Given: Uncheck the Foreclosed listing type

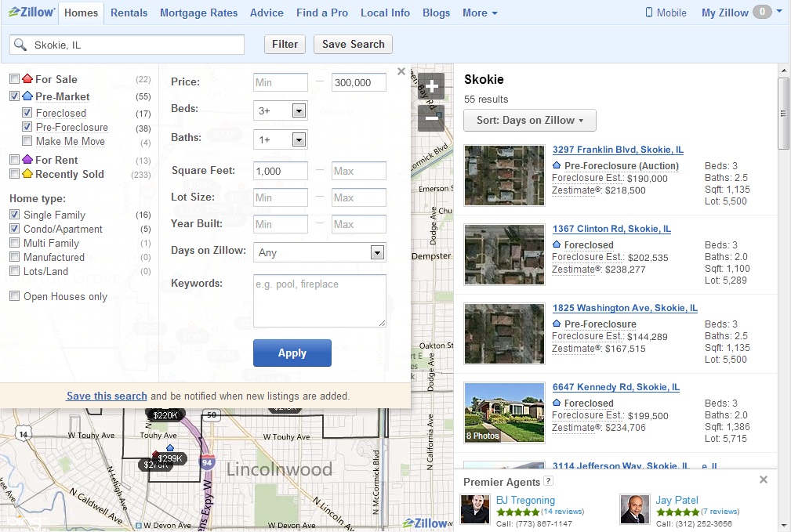Looking at the screenshot, I should (27, 113).
